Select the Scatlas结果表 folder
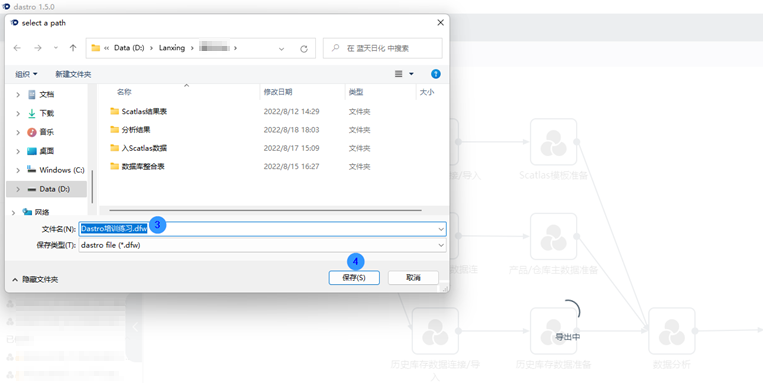 pos(144,111)
